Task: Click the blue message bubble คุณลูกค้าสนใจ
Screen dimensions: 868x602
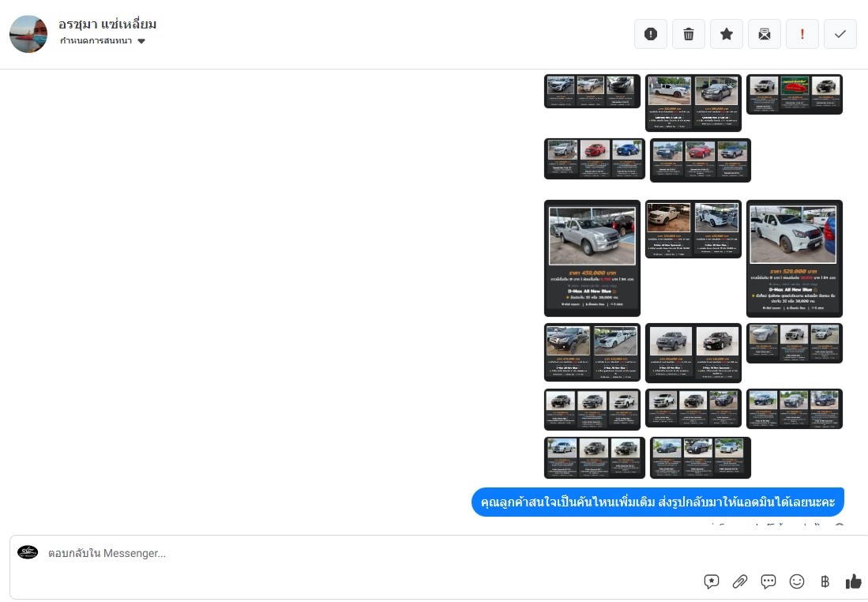Action: (658, 502)
